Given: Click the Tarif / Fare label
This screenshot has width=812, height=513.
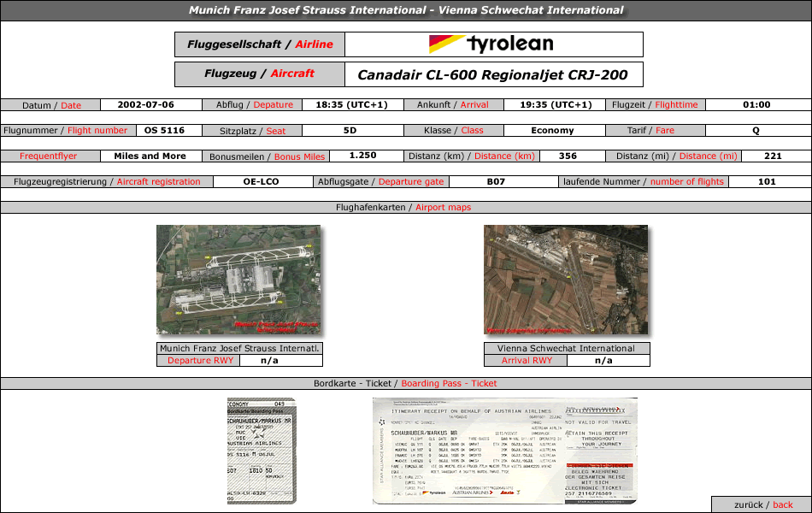Looking at the screenshot, I should [x=650, y=131].
